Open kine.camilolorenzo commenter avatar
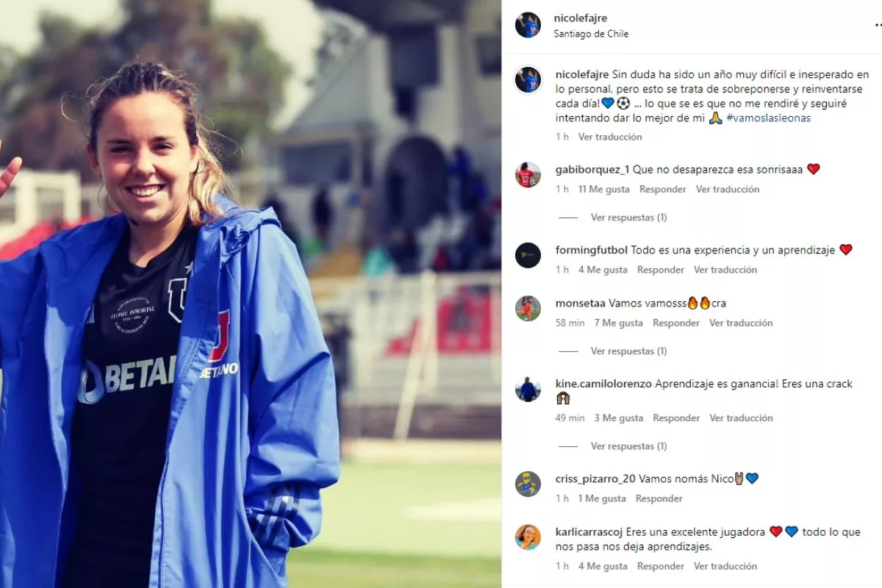Viewport: 882px width, 588px height. click(528, 389)
